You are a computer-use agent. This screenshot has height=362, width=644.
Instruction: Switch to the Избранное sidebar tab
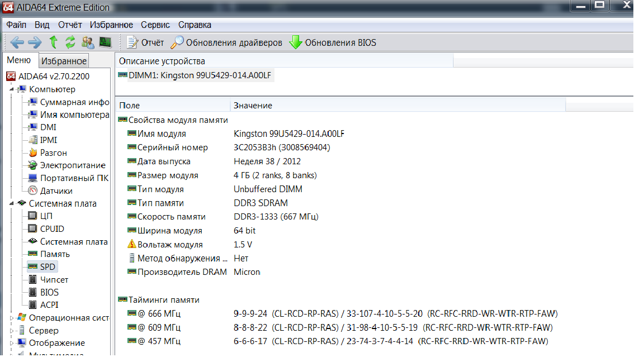click(64, 61)
